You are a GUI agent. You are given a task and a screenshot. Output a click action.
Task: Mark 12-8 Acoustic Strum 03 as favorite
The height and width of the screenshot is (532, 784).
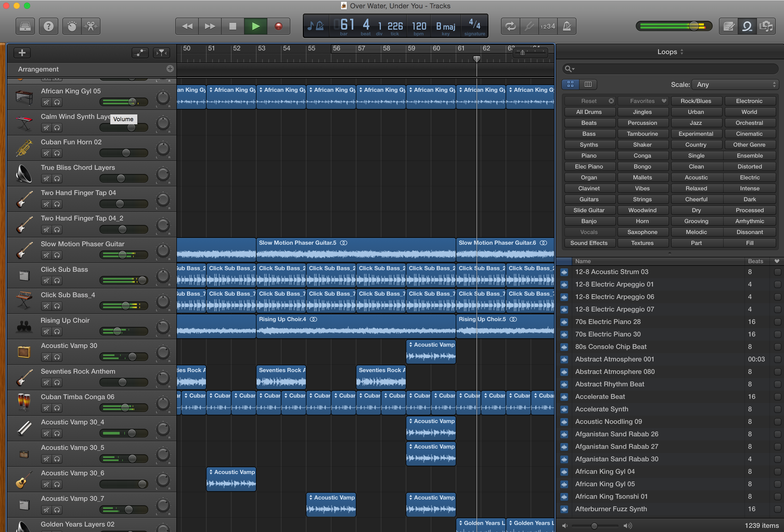pos(777,272)
